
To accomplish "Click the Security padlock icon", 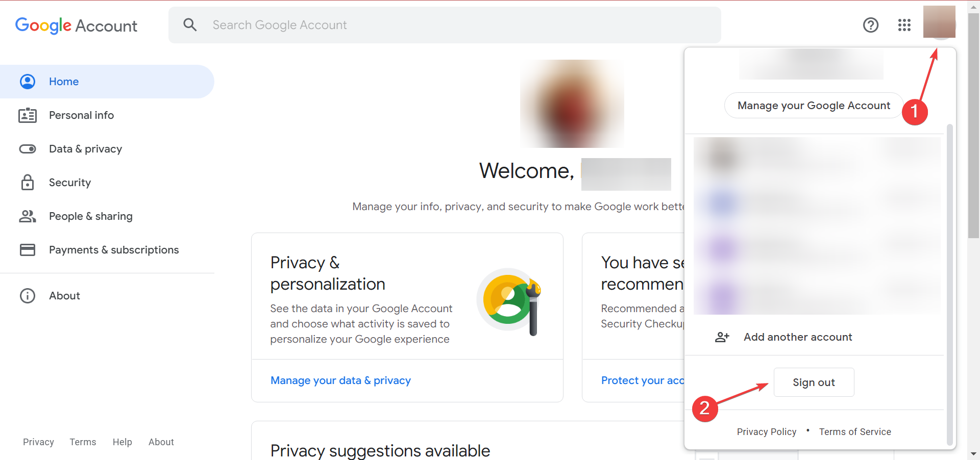I will point(28,183).
